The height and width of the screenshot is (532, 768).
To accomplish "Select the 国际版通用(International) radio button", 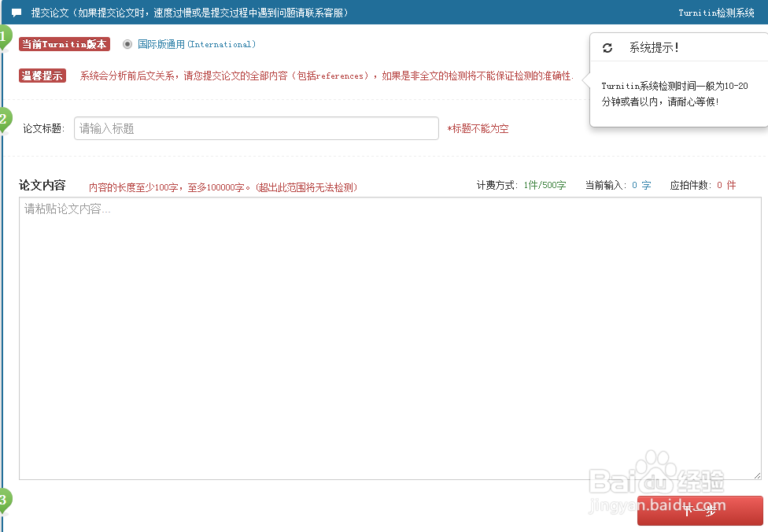I will (x=127, y=44).
